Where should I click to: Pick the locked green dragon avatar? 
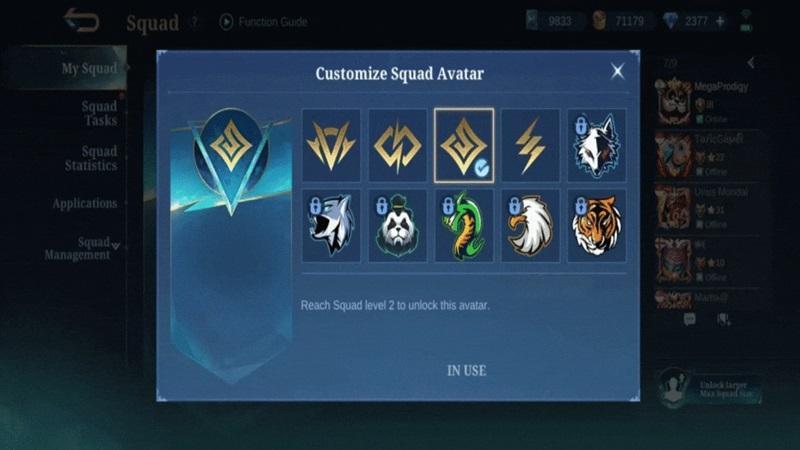[464, 226]
